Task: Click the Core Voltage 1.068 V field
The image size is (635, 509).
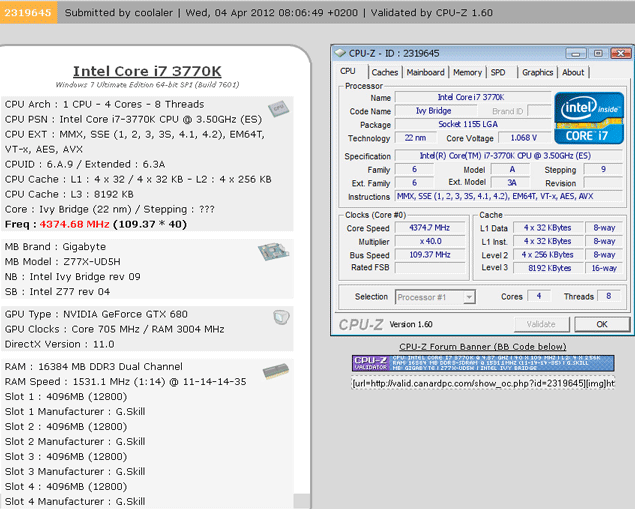Action: tap(524, 138)
